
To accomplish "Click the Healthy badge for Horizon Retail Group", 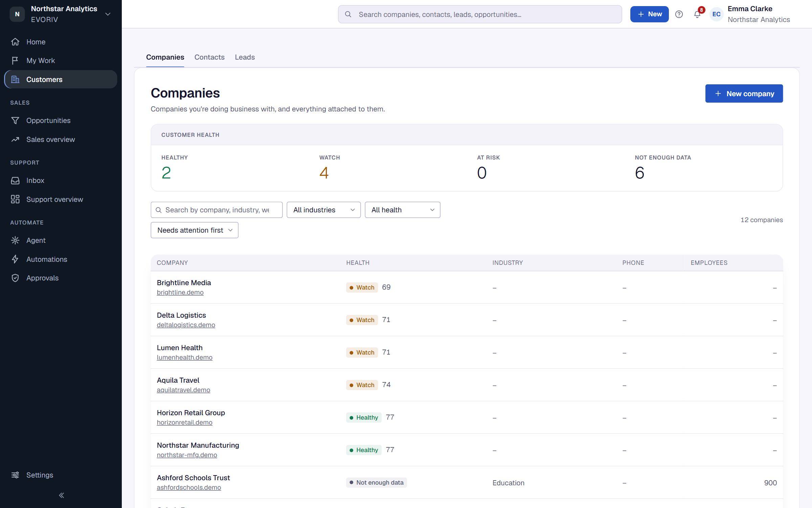I will click(364, 418).
